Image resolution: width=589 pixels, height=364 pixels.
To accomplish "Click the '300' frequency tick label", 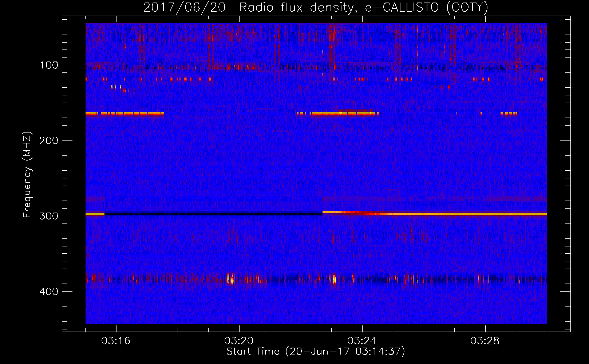I will pos(49,216).
